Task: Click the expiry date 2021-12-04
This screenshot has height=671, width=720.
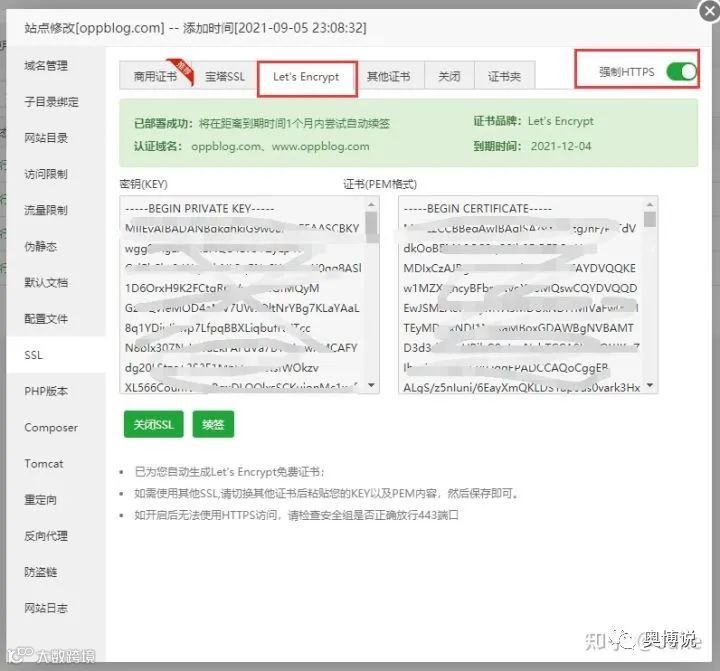Action: (561, 146)
